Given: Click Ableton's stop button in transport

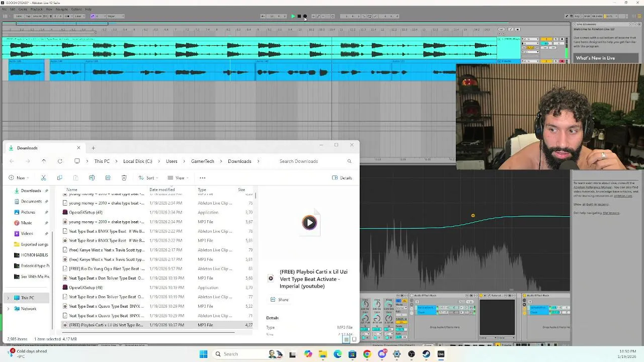Looking at the screenshot, I should coord(299,16).
